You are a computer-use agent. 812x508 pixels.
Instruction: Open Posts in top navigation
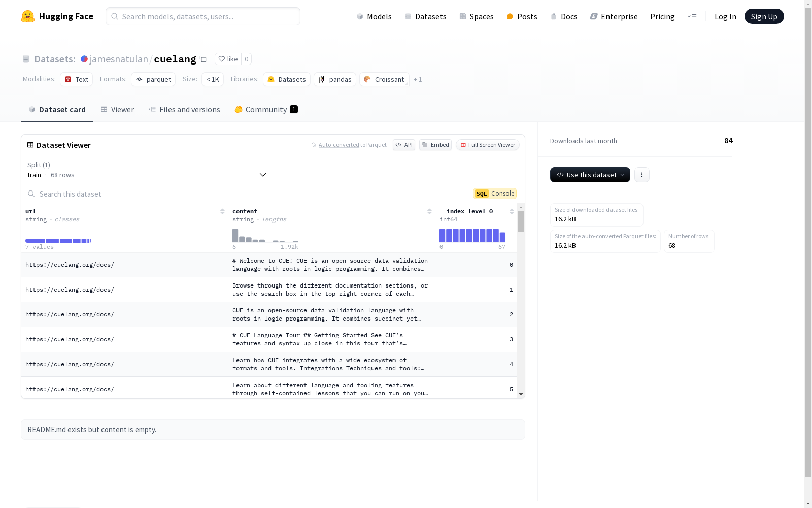522,16
